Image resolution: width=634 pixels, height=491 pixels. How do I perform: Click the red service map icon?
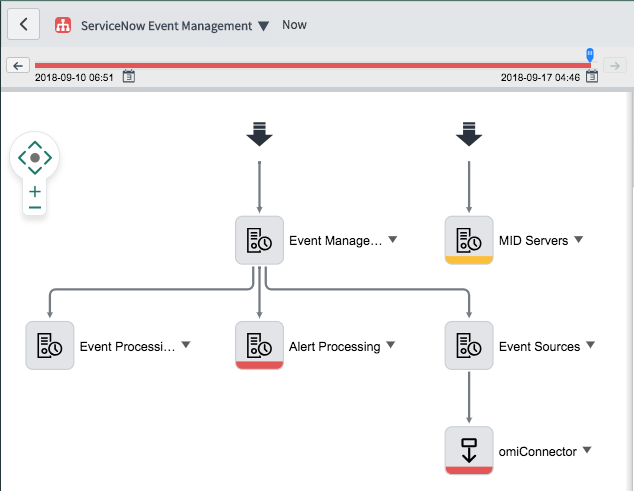[63, 25]
